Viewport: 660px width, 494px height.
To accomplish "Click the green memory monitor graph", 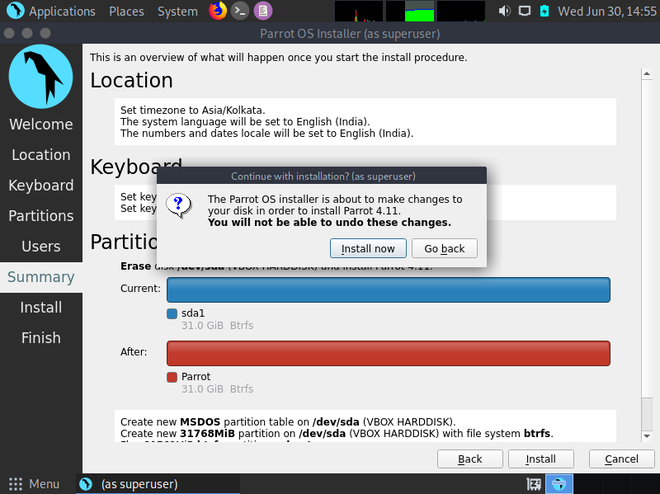I will [x=410, y=11].
